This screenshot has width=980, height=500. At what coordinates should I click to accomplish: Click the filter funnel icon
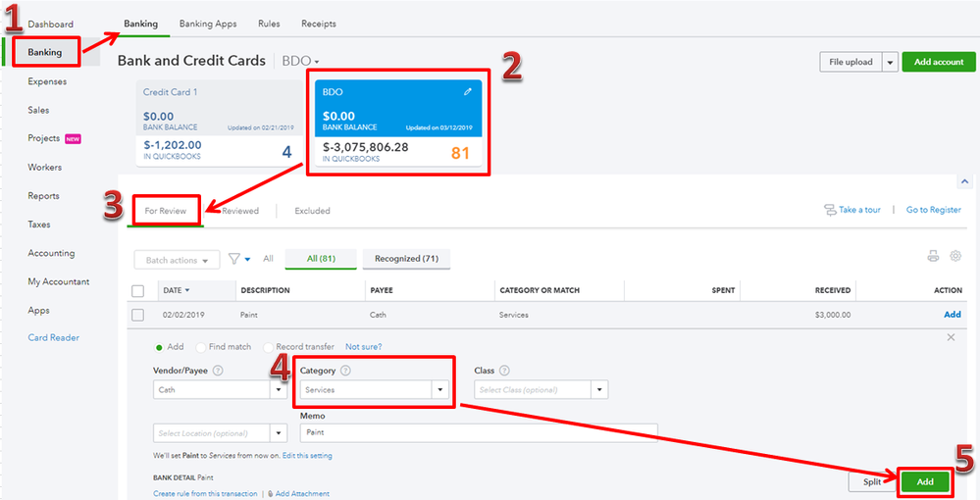point(233,259)
